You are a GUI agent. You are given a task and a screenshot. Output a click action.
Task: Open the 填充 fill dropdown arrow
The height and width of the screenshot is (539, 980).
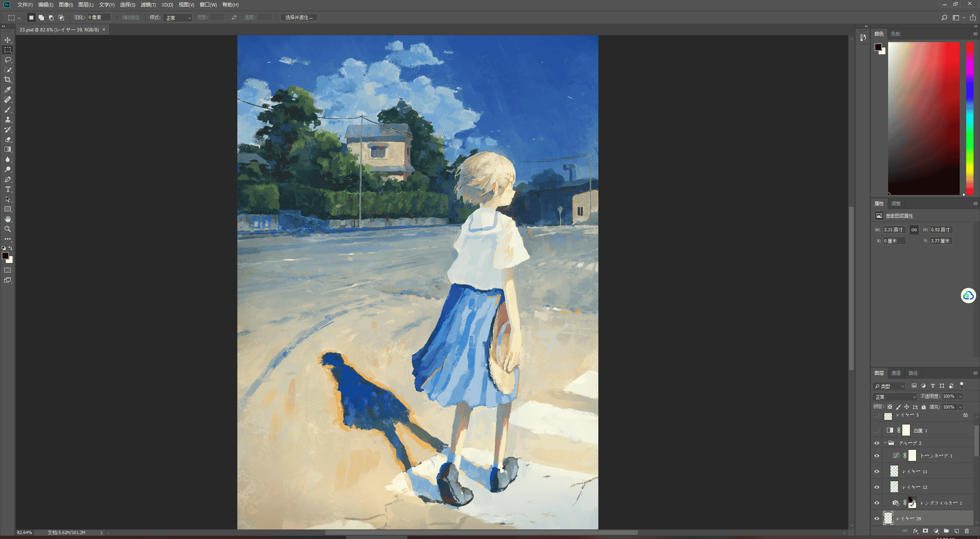(x=960, y=407)
